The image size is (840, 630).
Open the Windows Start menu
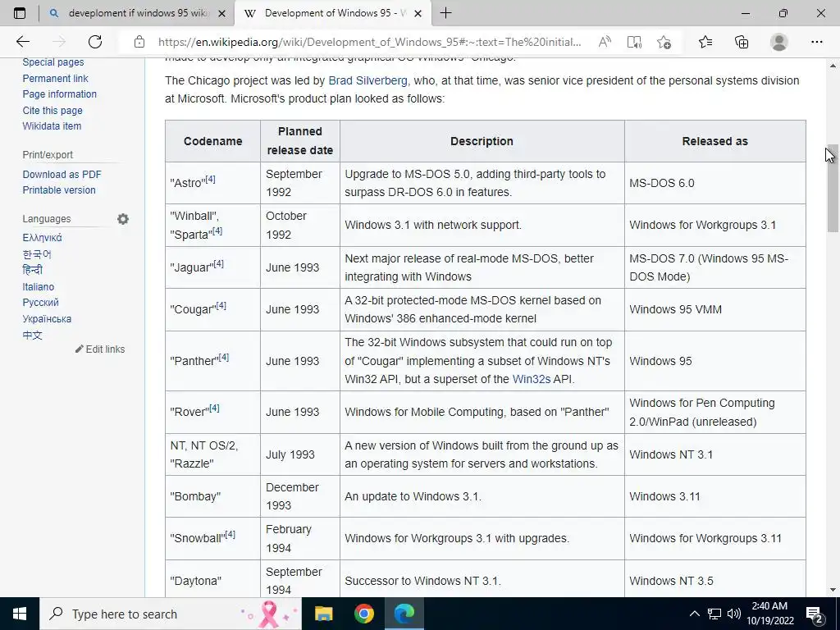click(x=20, y=614)
